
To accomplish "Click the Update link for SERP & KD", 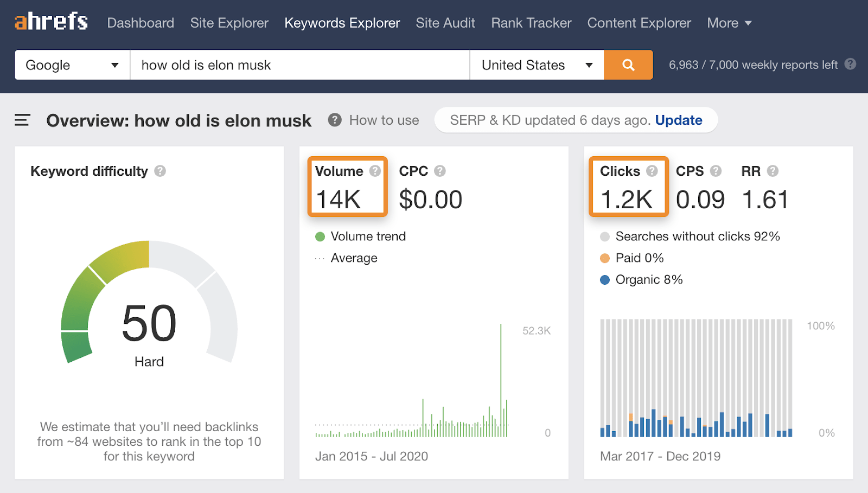I will 678,120.
